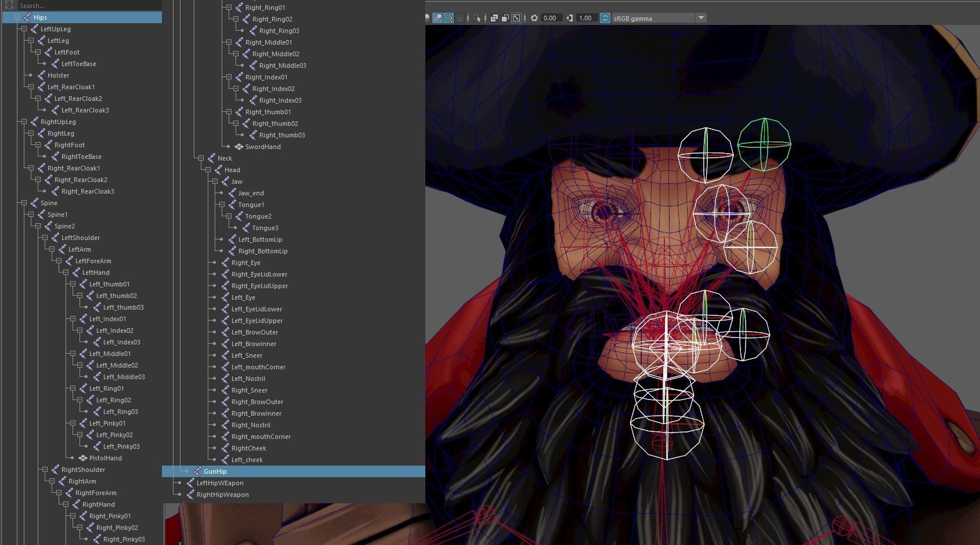Viewport: 980px width, 545px height.
Task: Click the exposure reset icon
Action: tap(534, 18)
